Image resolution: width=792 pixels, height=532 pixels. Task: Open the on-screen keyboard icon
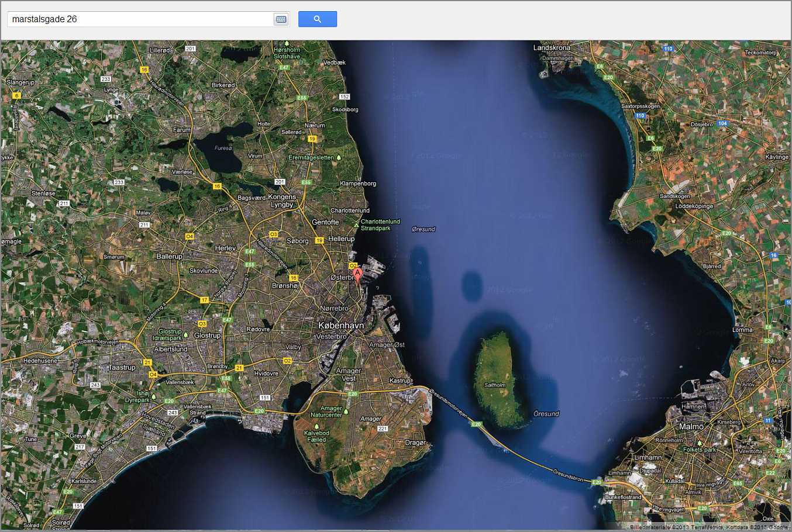coord(281,19)
